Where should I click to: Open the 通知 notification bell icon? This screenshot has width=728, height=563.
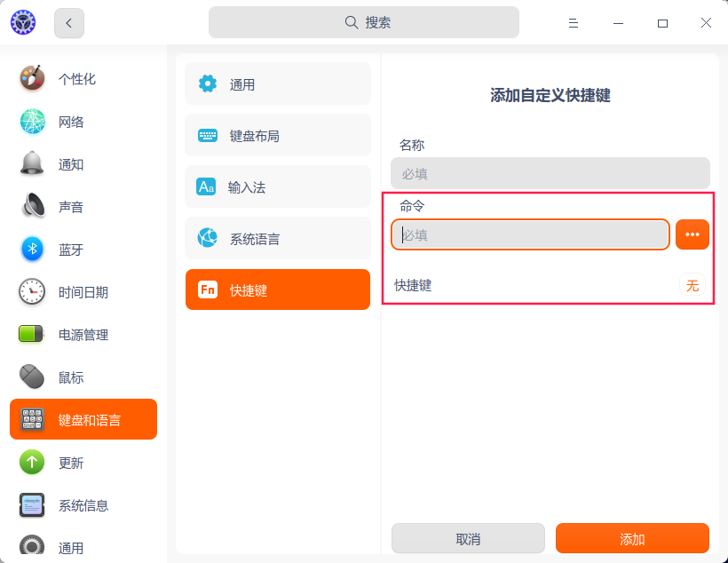pyautogui.click(x=32, y=164)
